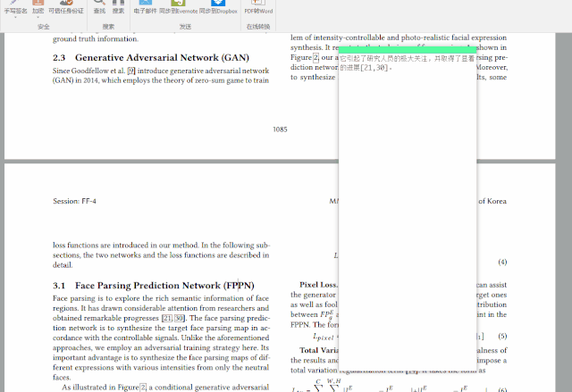Expand the dropdown arrow under 加密
The image size is (572, 392).
click(x=38, y=17)
